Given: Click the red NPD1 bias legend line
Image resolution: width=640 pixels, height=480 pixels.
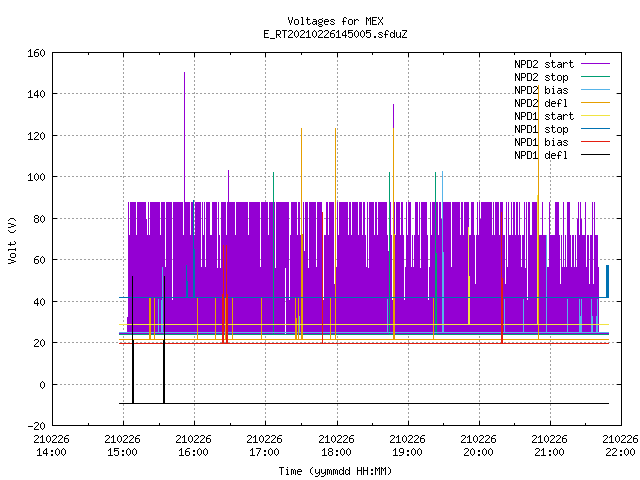Looking at the screenshot, I should coord(595,142).
